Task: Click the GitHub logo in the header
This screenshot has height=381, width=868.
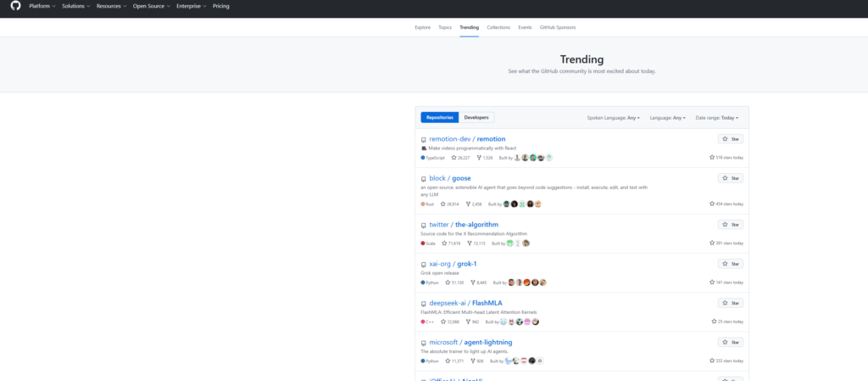Action: [x=15, y=6]
